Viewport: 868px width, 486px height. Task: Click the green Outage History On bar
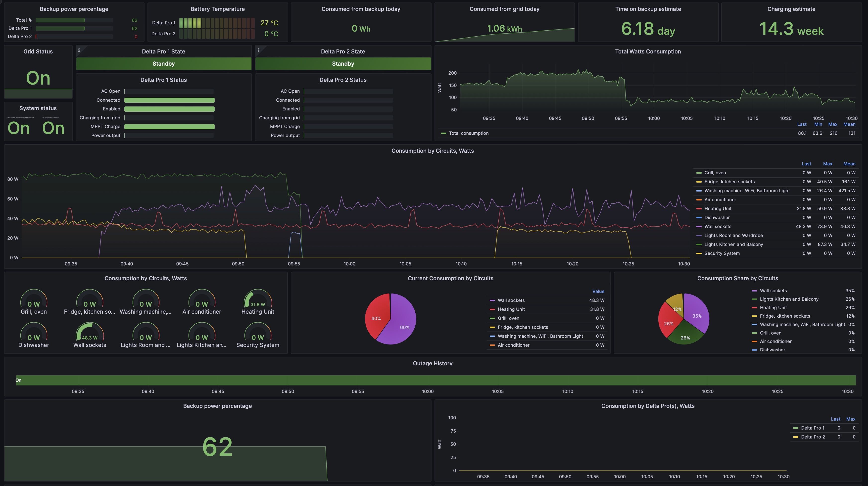[435, 380]
